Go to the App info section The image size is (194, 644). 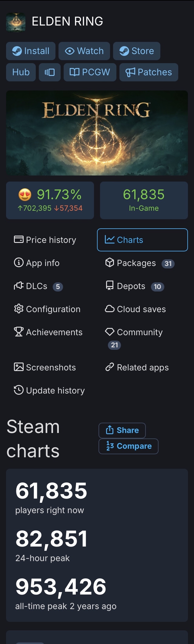click(x=37, y=263)
